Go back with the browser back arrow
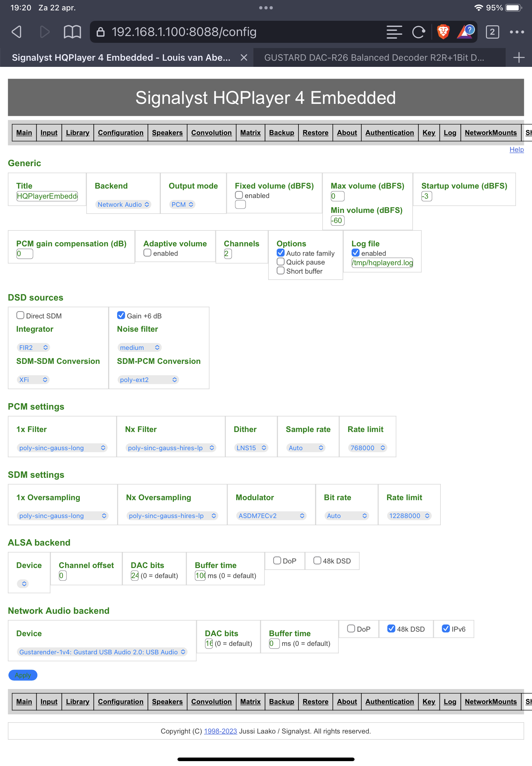The height and width of the screenshot is (766, 532). coord(17,32)
